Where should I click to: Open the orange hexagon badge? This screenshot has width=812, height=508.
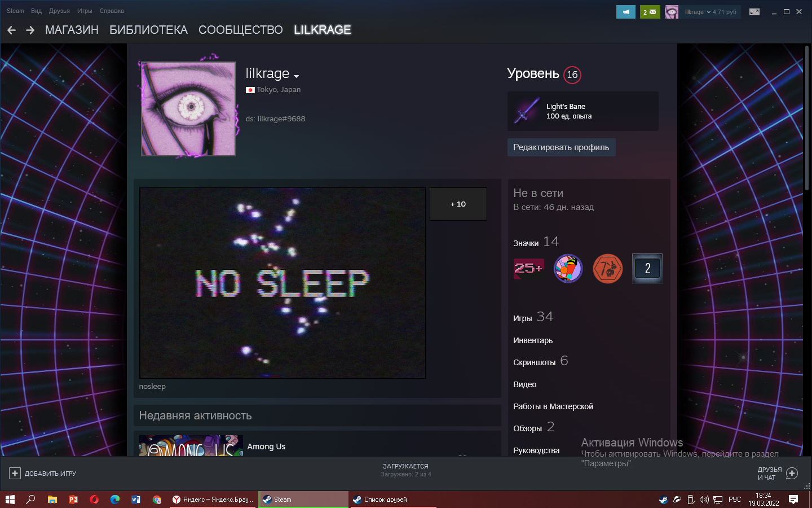click(x=608, y=269)
